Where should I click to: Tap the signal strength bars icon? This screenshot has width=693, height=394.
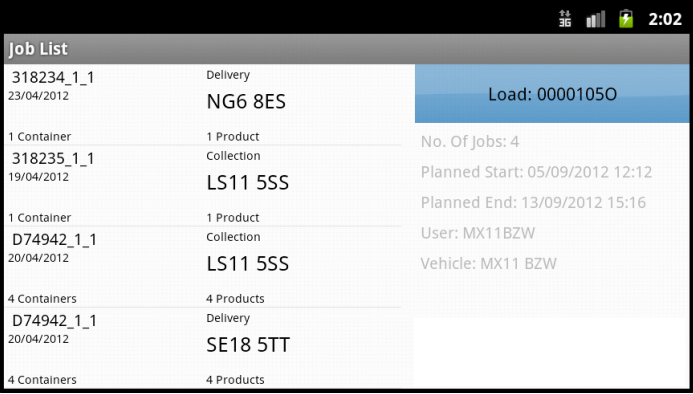point(595,19)
